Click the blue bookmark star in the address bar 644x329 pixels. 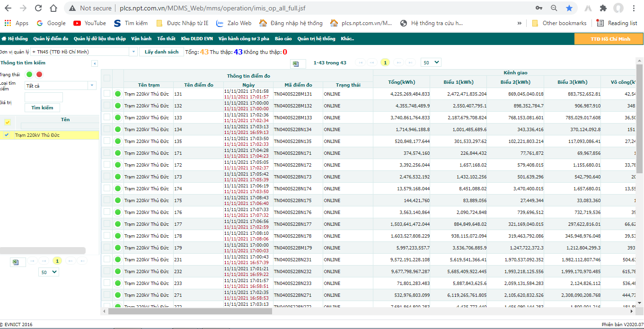coord(569,8)
